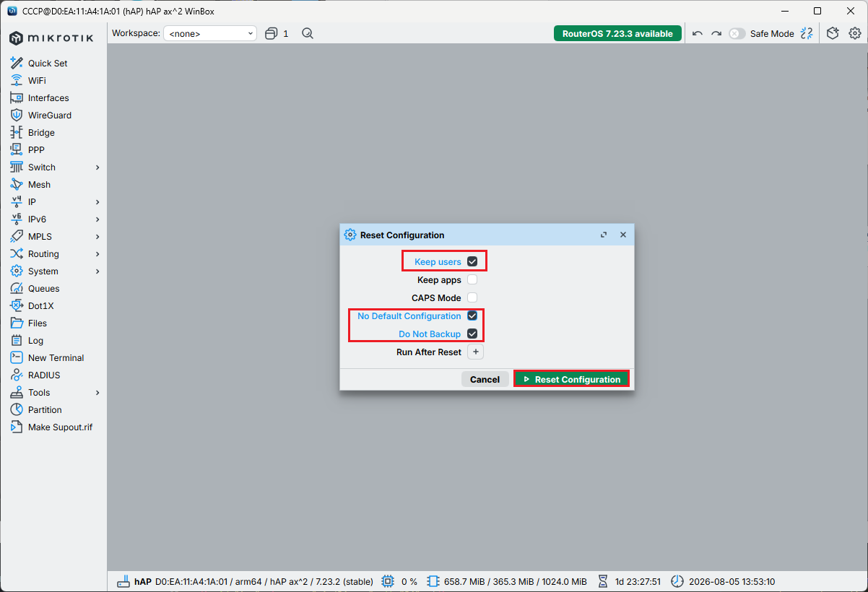868x592 pixels.
Task: Click RouterOS 7.23.3 available button
Action: 617,34
